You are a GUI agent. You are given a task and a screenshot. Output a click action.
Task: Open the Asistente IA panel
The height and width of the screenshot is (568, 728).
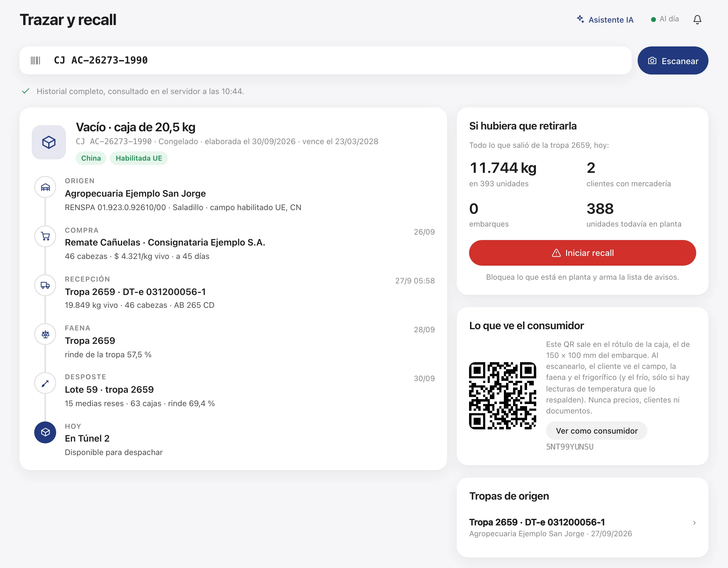(x=605, y=20)
